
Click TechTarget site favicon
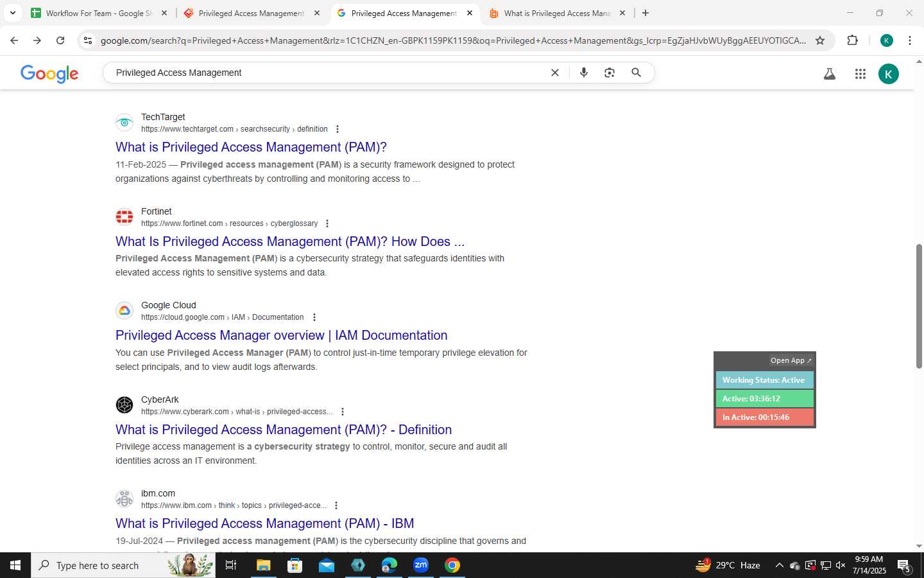click(x=124, y=123)
